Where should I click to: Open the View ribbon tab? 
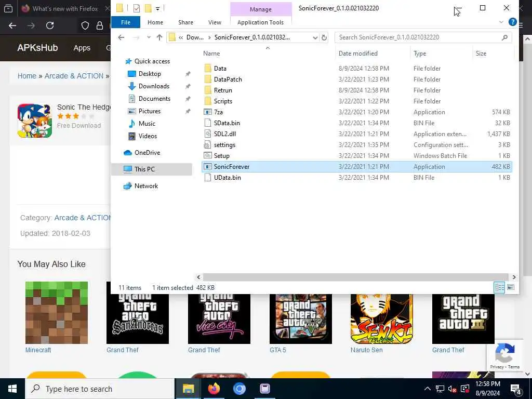pos(215,22)
